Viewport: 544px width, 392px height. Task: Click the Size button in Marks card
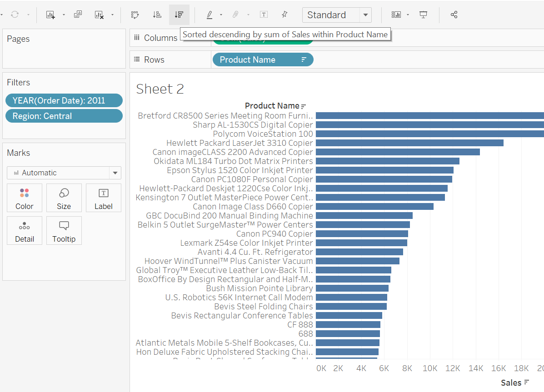coord(64,198)
